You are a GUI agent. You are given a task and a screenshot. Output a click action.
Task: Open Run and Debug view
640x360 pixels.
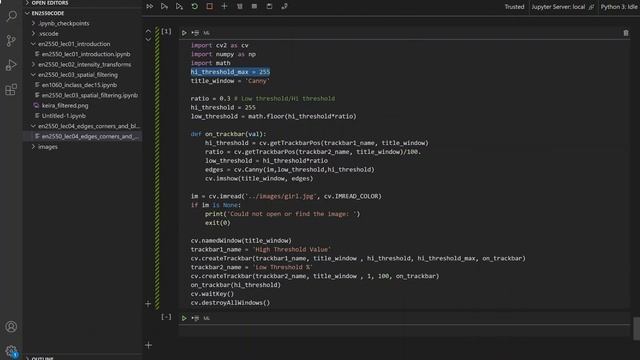click(x=11, y=65)
